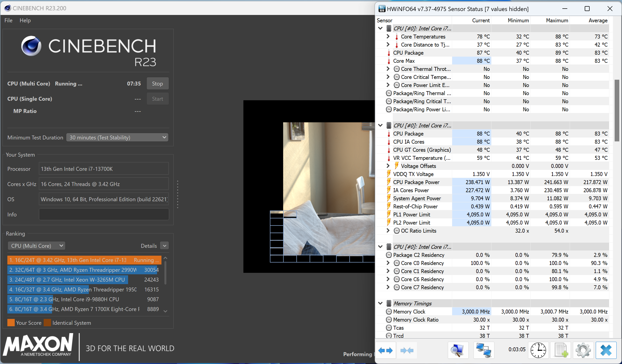Image resolution: width=622 pixels, height=364 pixels.
Task: Click the HWiNFO vertical scrollbar thumb
Action: [617, 111]
